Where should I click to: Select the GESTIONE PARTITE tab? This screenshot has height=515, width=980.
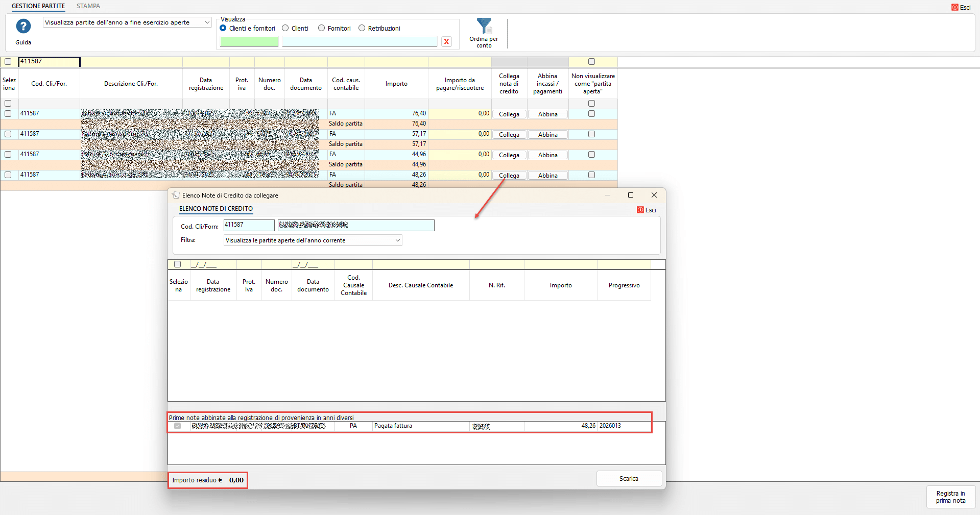point(38,6)
